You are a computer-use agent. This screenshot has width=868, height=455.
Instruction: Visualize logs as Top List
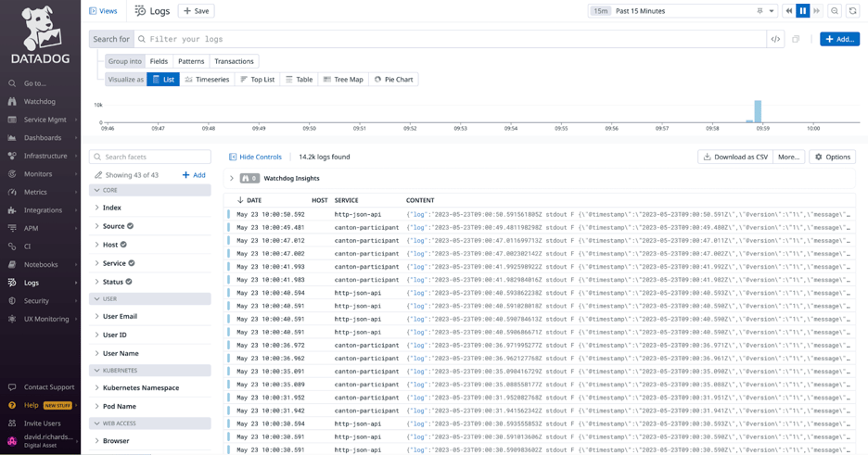pos(258,80)
